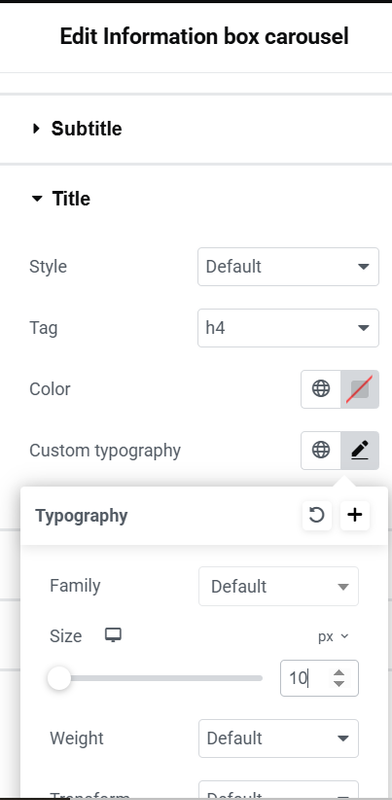Open the Style dropdown
Screen dimensions: 392x800
click(x=288, y=266)
